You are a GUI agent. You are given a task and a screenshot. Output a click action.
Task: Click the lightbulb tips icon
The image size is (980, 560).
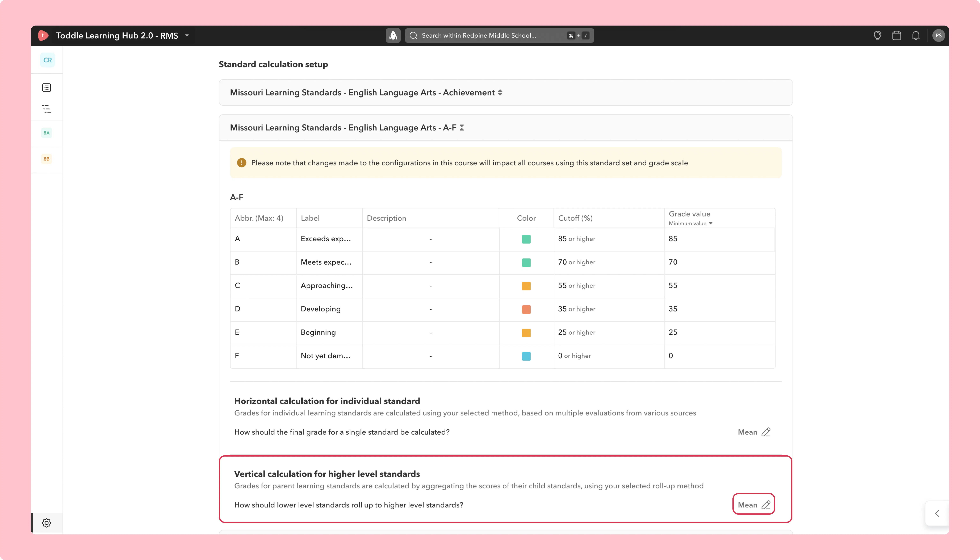pos(877,35)
